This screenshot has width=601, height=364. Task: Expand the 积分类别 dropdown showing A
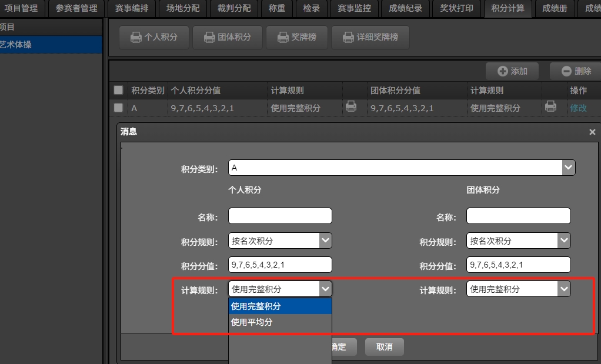[x=567, y=168]
